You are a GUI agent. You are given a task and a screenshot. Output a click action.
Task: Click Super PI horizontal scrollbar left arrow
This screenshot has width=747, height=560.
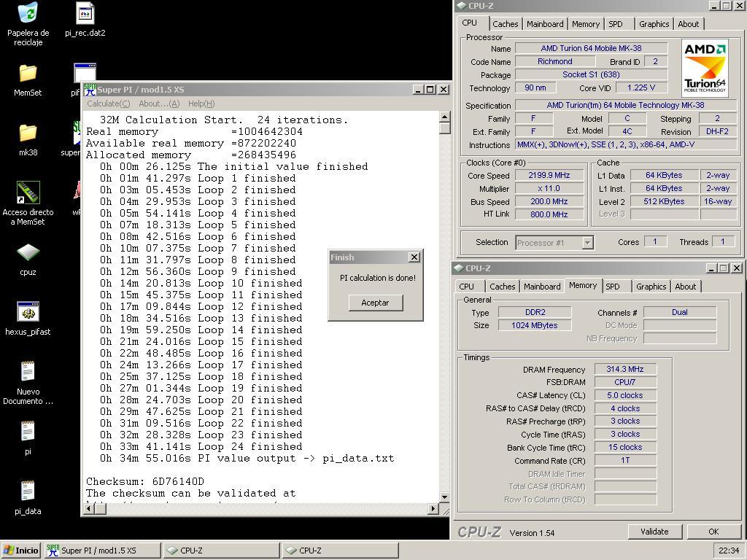(x=89, y=508)
